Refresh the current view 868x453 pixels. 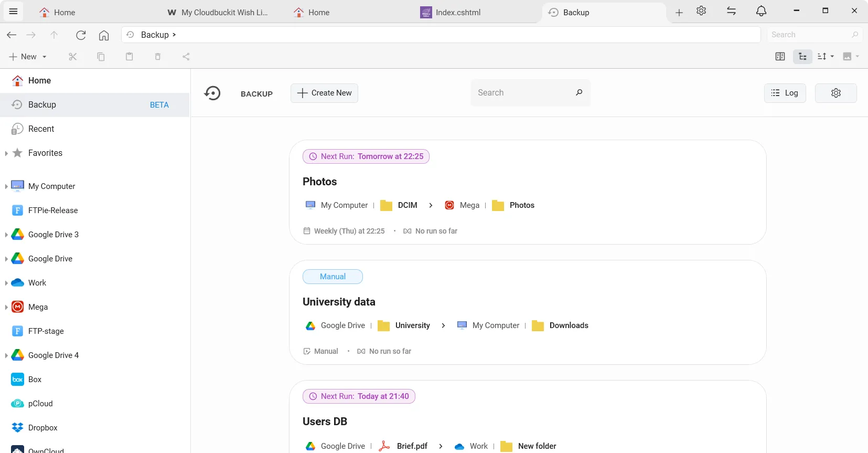81,35
